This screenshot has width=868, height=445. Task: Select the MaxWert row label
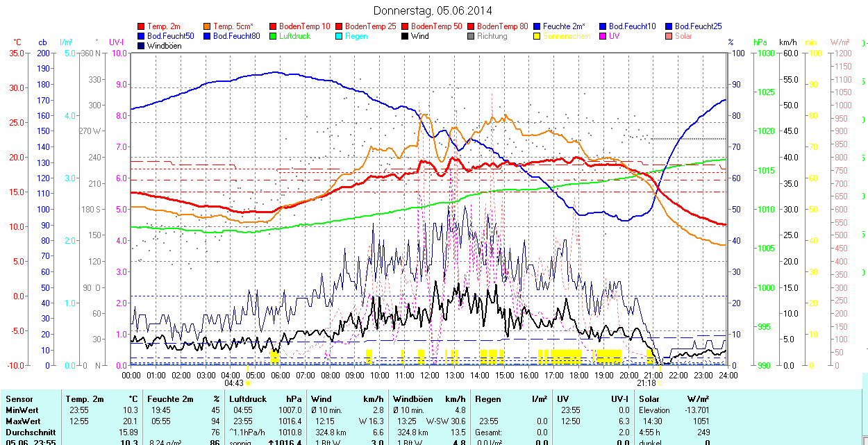(x=23, y=421)
